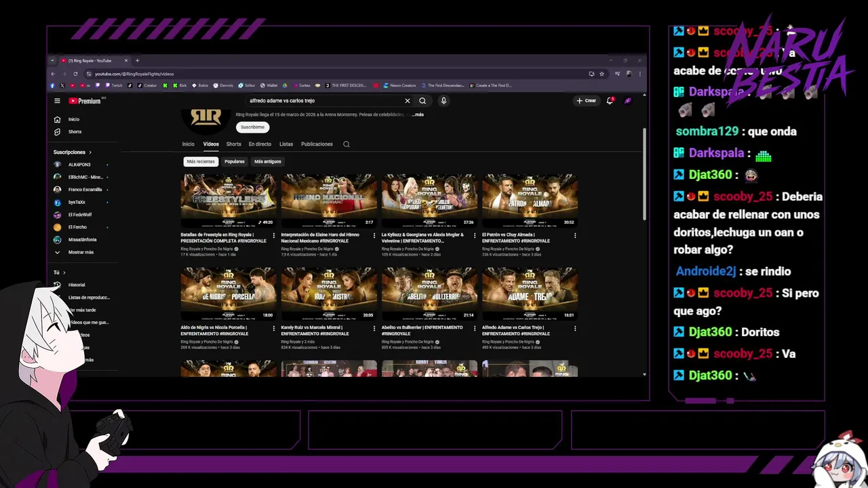Open Franco Escamilla subscription
This screenshot has height=488, width=868.
80,190
